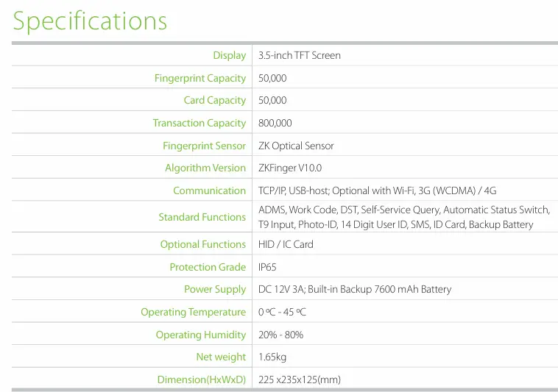Select the Fingerprint Capacity label
This screenshot has width=558, height=392.
click(x=200, y=78)
